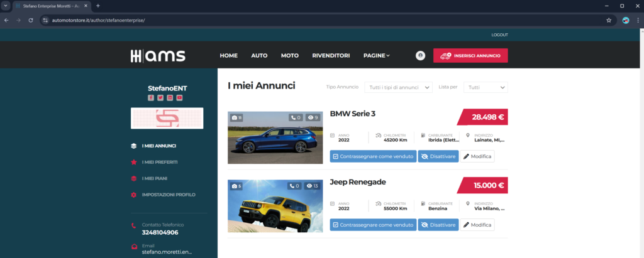Screen dimensions: 644x258
Task: Open StefanoENT's YouTube social icon
Action: pyautogui.click(x=179, y=98)
